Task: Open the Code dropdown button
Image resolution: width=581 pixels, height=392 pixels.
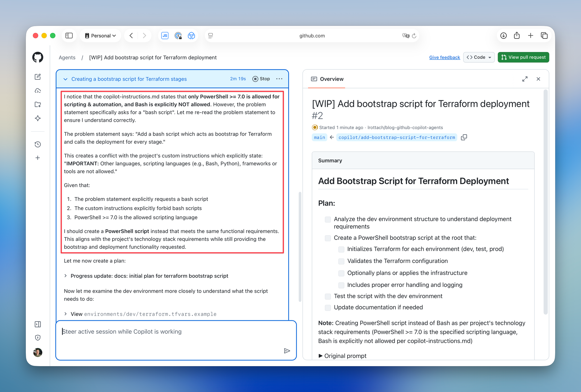Action: click(x=479, y=57)
